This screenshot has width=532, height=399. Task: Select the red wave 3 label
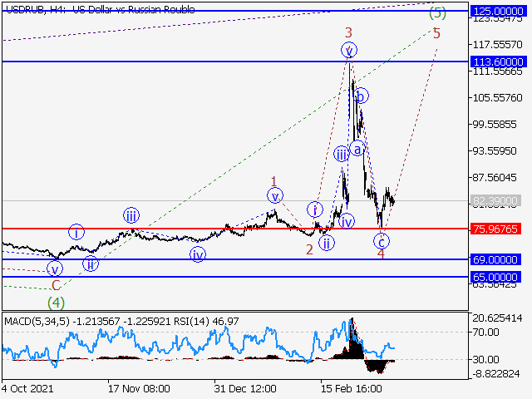coord(348,32)
